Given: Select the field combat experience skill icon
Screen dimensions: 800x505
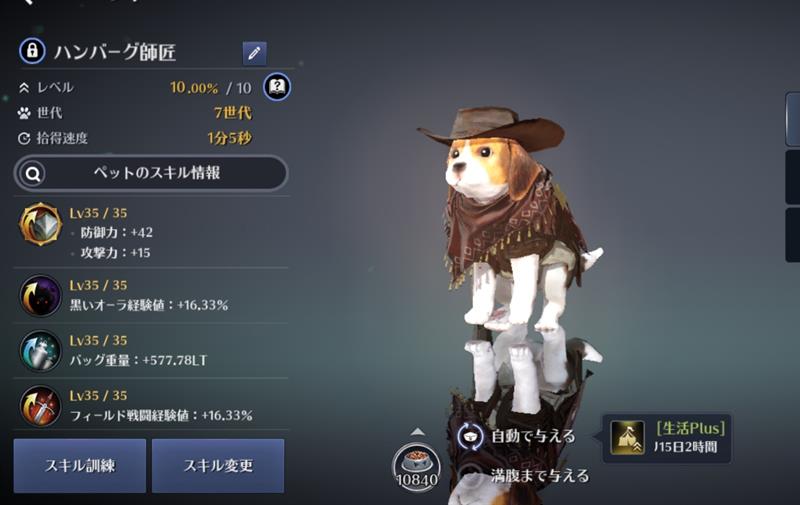Looking at the screenshot, I should (40, 406).
